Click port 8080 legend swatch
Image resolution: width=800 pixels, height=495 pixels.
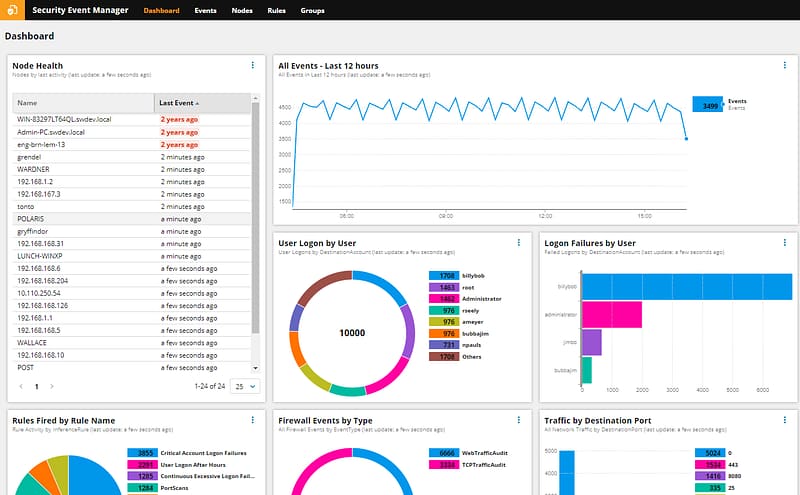(710, 476)
